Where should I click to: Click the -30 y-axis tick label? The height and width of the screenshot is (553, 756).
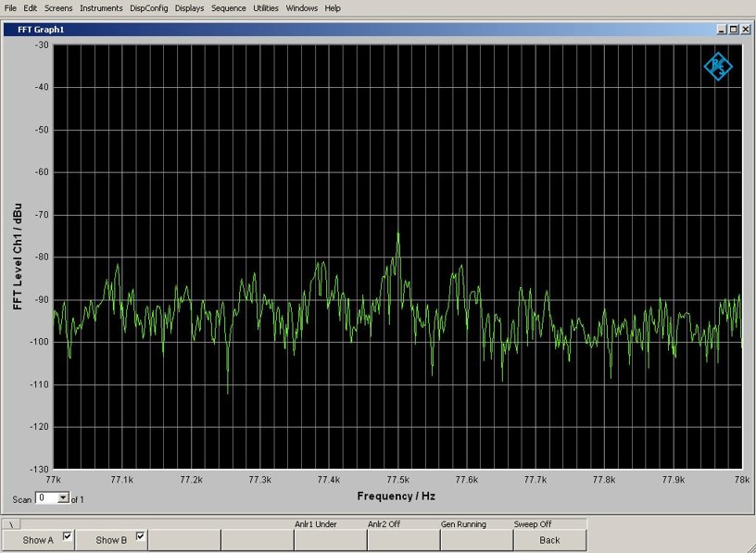coord(42,44)
